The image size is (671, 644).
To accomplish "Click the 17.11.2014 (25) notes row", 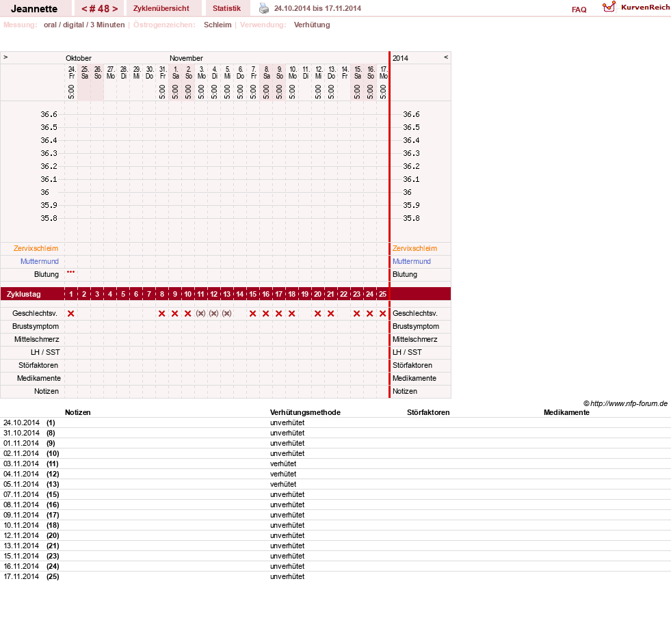I will (x=335, y=576).
